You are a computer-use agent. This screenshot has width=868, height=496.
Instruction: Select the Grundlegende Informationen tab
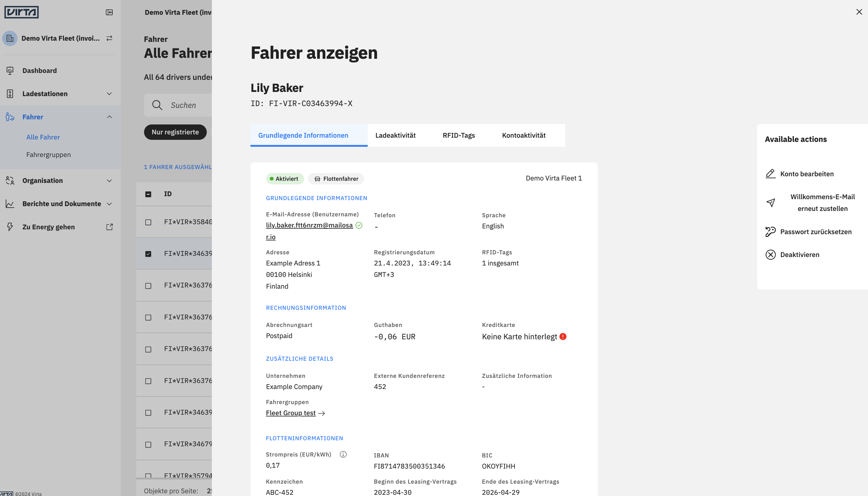click(309, 135)
